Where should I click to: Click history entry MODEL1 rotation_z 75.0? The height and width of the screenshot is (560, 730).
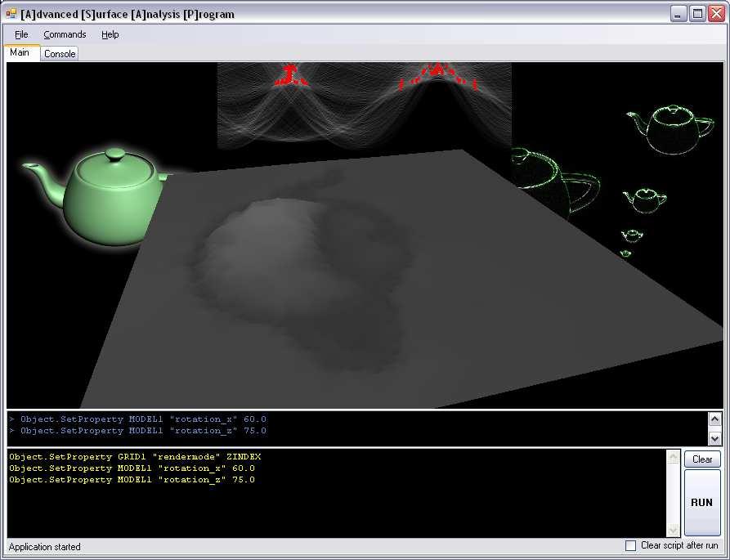tap(138, 431)
